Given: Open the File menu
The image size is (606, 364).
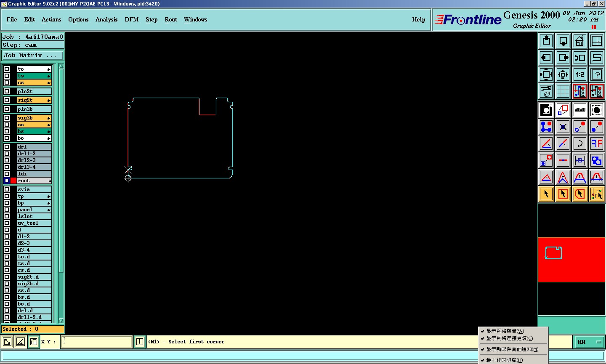Looking at the screenshot, I should (12, 19).
